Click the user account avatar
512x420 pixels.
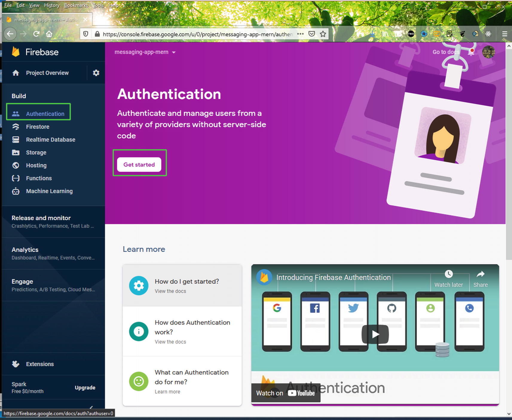[488, 52]
